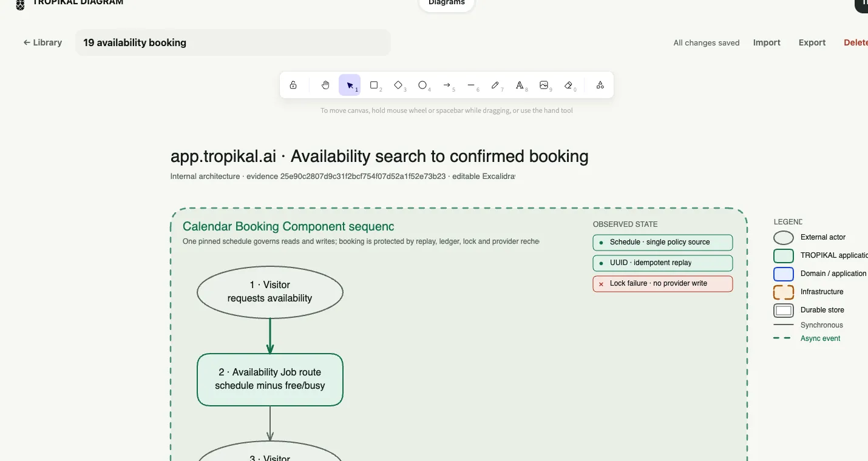The height and width of the screenshot is (461, 868).
Task: Click the red Delete button
Action: [856, 42]
